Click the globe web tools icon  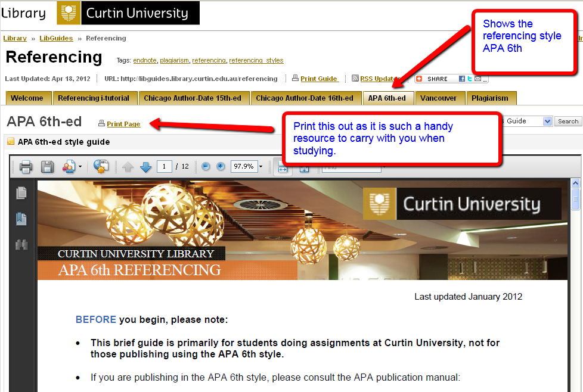[101, 166]
